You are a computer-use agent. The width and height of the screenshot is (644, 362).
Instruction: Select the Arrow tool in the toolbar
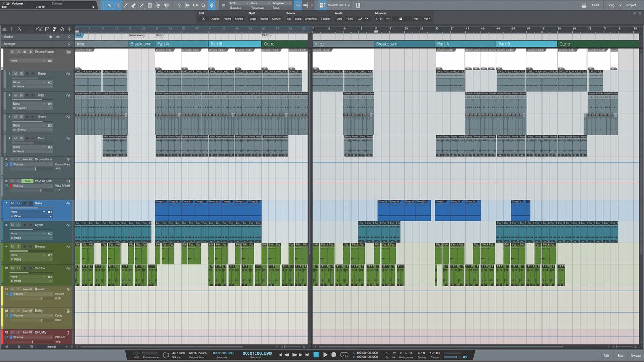[x=109, y=5]
